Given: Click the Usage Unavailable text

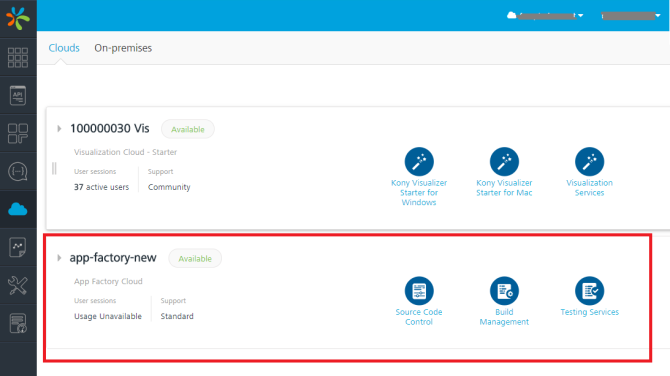Looking at the screenshot, I should coord(108,316).
